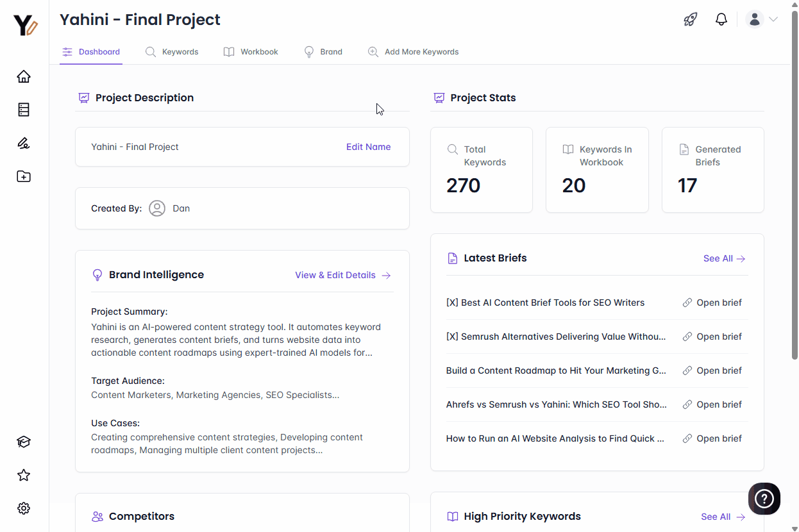The width and height of the screenshot is (799, 532).
Task: Click the star favorites icon in the sidebar
Action: (24, 475)
